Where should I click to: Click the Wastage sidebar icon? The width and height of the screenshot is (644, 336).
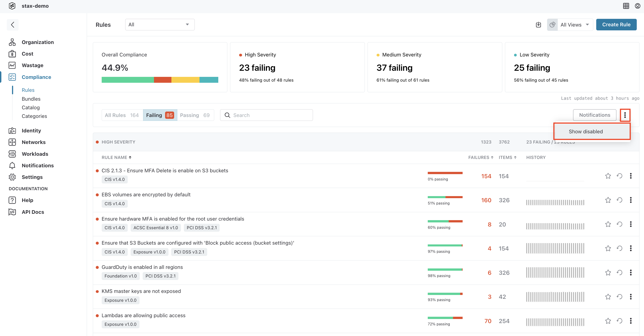tap(12, 65)
